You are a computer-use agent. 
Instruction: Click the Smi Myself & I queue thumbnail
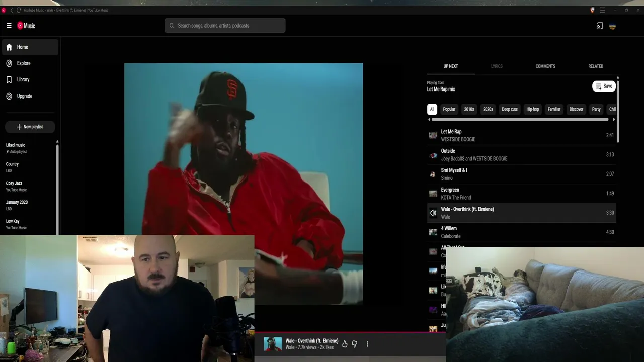click(x=433, y=174)
